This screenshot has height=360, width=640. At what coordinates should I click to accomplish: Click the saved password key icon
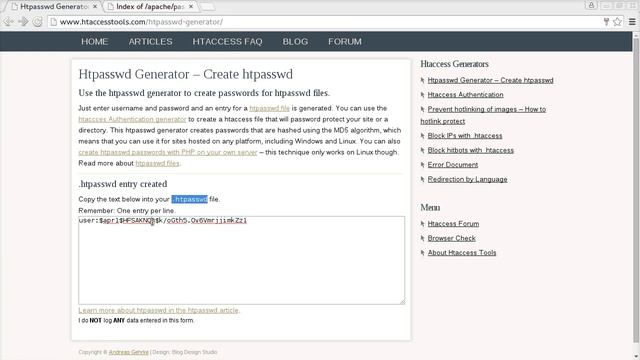(x=607, y=22)
